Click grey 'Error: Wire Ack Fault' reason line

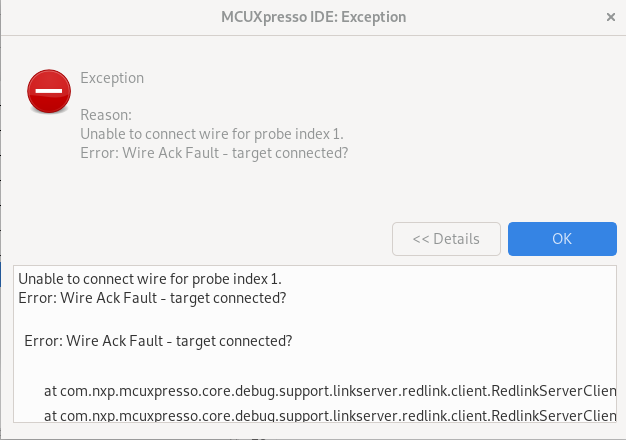[x=214, y=153]
